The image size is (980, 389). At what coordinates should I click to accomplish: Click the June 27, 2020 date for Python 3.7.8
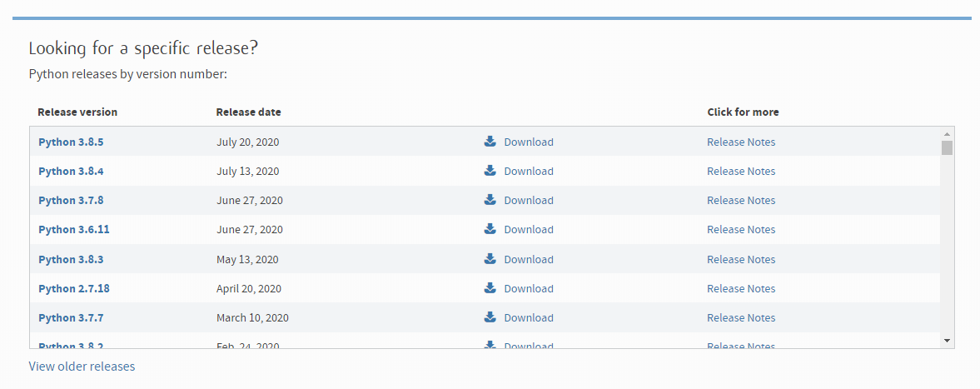coord(250,201)
